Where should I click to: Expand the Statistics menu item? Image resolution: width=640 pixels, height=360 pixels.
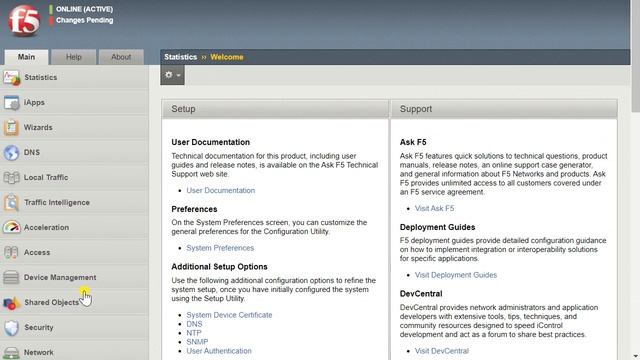(74, 77)
